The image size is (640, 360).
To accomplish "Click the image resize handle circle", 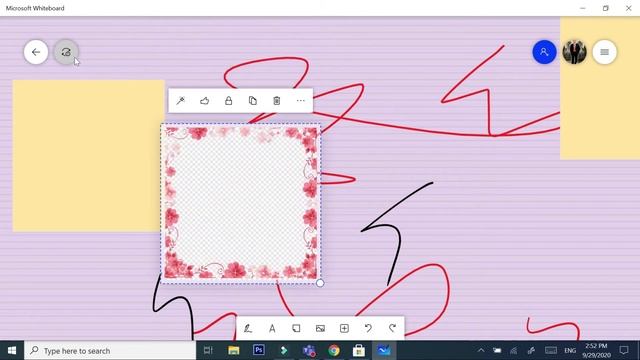I will coord(320,283).
